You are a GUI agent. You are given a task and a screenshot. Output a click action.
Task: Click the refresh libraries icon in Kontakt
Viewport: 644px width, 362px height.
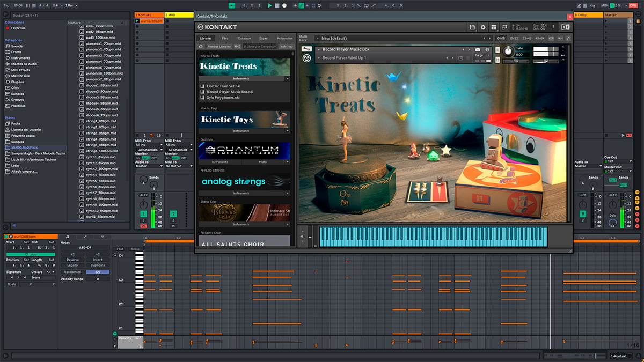click(201, 47)
